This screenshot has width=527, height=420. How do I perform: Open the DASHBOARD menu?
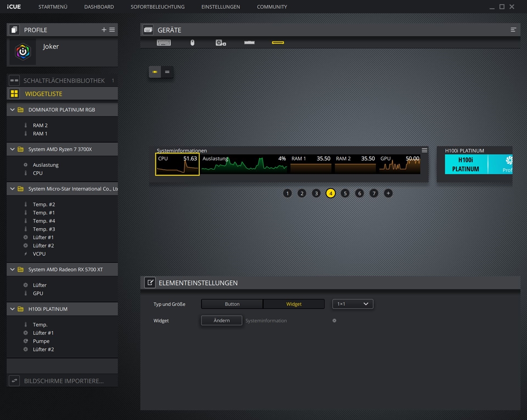click(99, 7)
